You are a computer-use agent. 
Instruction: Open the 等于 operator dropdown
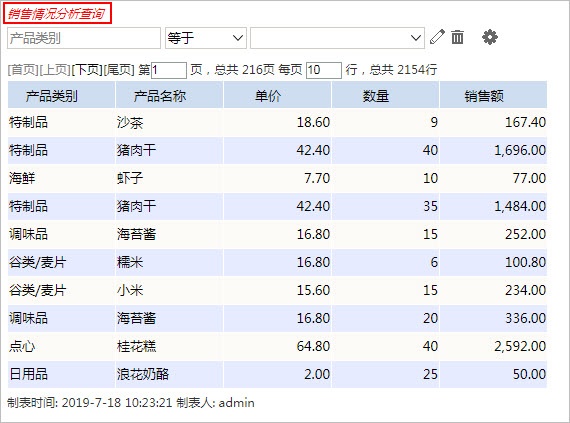click(x=206, y=38)
